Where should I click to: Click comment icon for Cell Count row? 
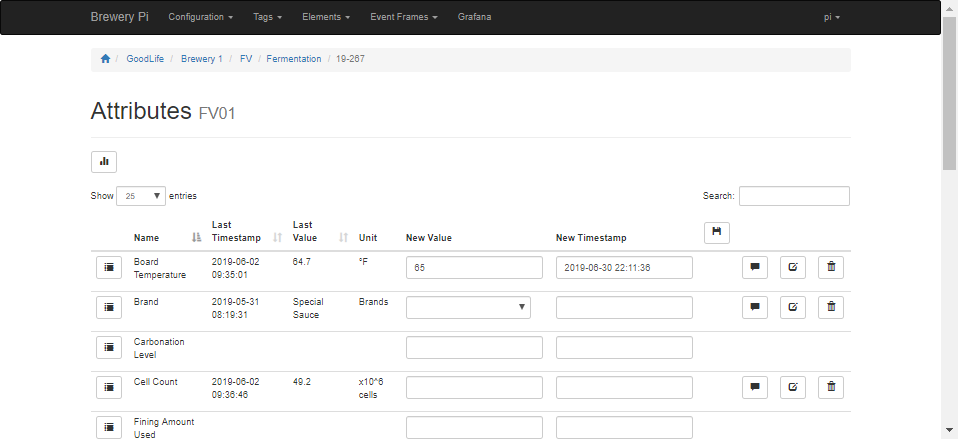pyautogui.click(x=755, y=387)
